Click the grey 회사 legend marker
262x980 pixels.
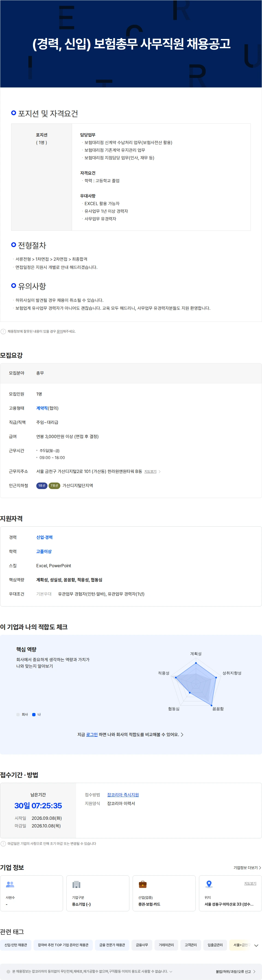[18, 714]
